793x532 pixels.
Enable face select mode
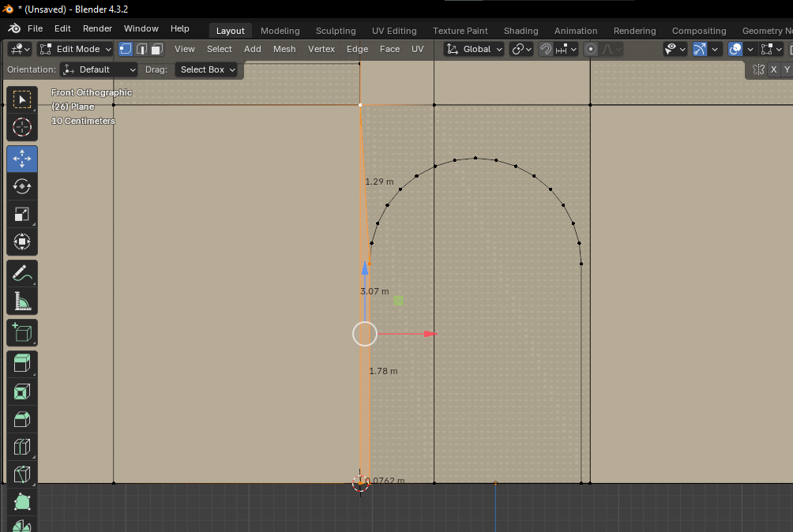click(156, 49)
